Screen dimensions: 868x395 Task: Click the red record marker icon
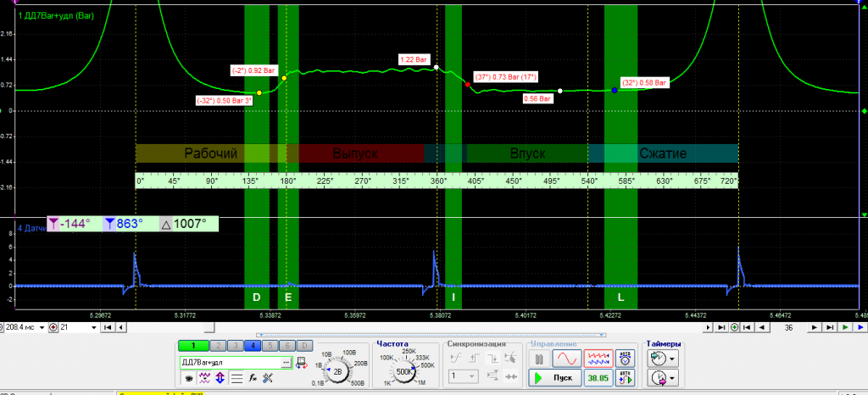click(53, 327)
